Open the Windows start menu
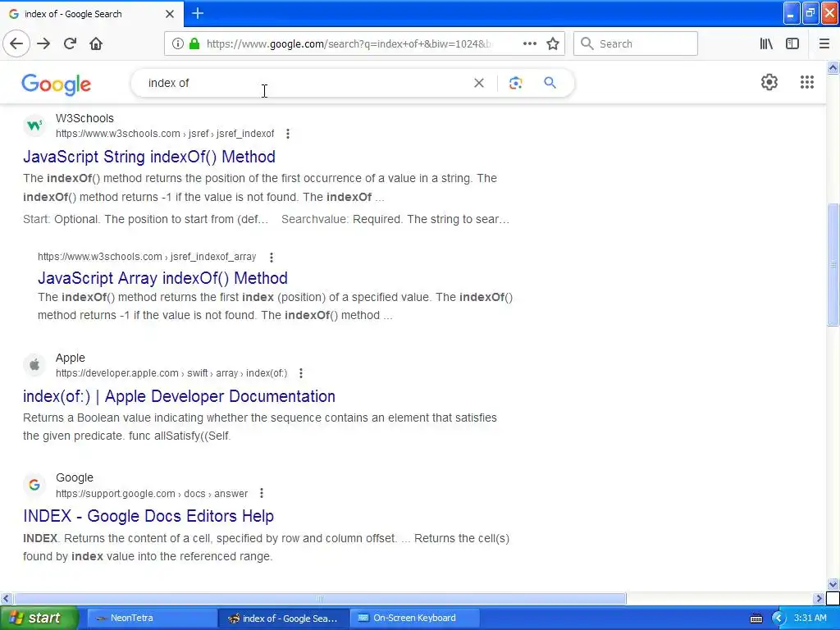Image resolution: width=840 pixels, height=630 pixels. pyautogui.click(x=39, y=618)
